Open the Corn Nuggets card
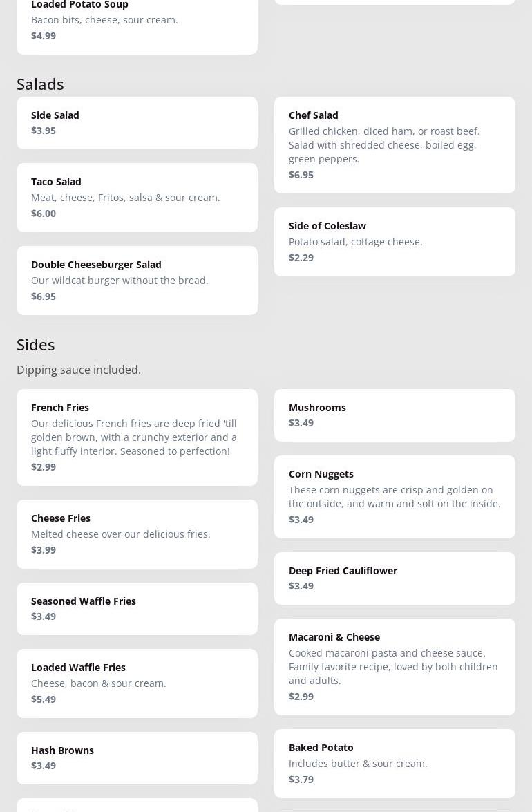 pos(395,496)
